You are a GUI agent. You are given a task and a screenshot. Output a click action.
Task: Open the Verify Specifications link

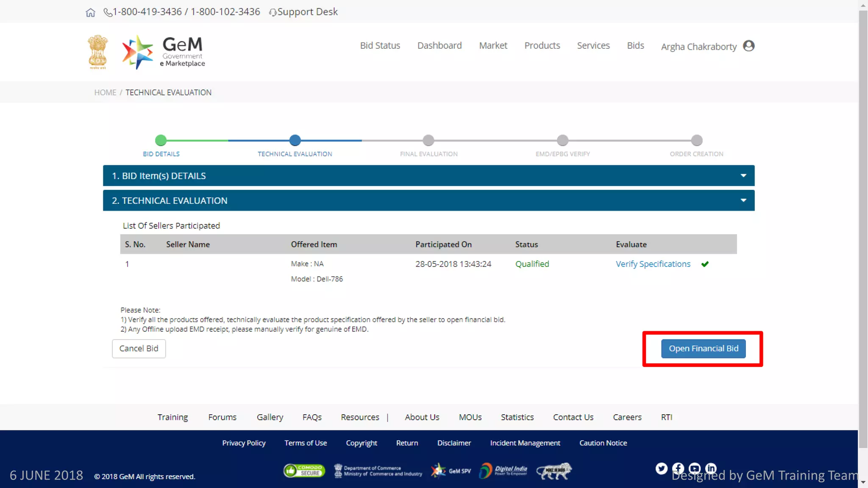click(x=653, y=264)
